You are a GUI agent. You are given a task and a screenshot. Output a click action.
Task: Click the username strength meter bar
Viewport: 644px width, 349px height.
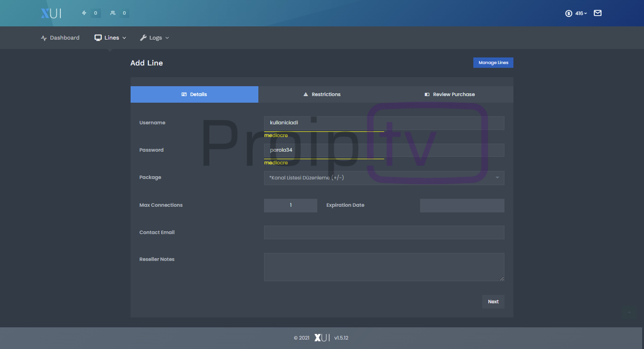(324, 131)
